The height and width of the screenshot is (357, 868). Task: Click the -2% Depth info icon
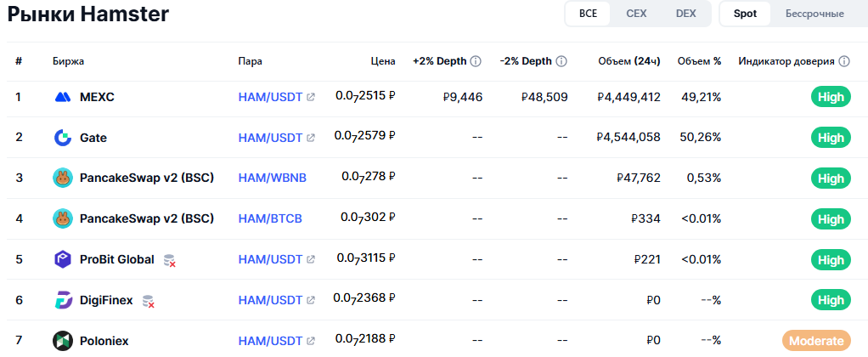point(561,61)
